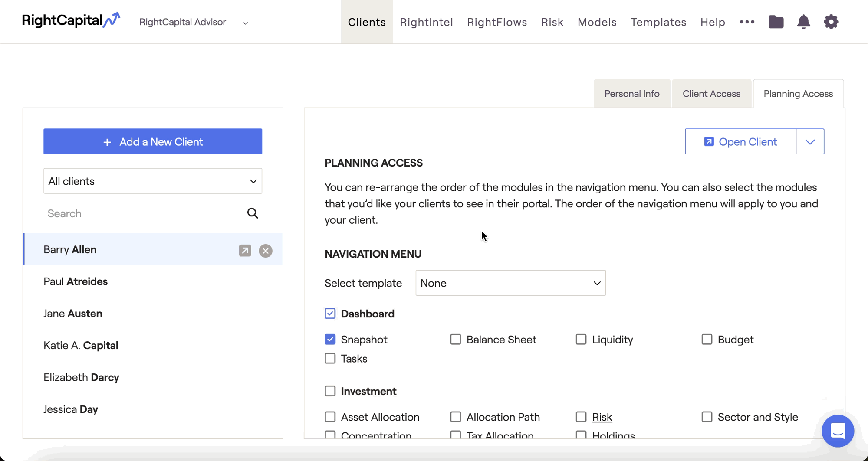Go to the Clients tab
Image resolution: width=868 pixels, height=461 pixels.
coord(367,22)
